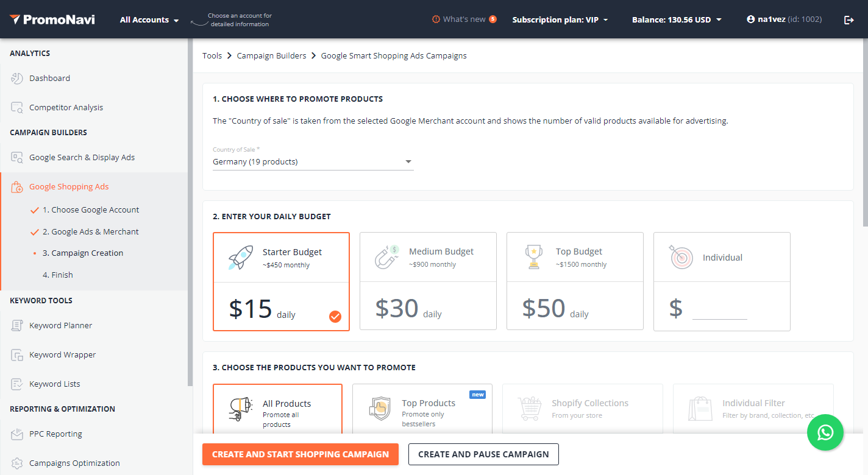This screenshot has width=868, height=475.
Task: Open the All Accounts dropdown
Action: [149, 19]
